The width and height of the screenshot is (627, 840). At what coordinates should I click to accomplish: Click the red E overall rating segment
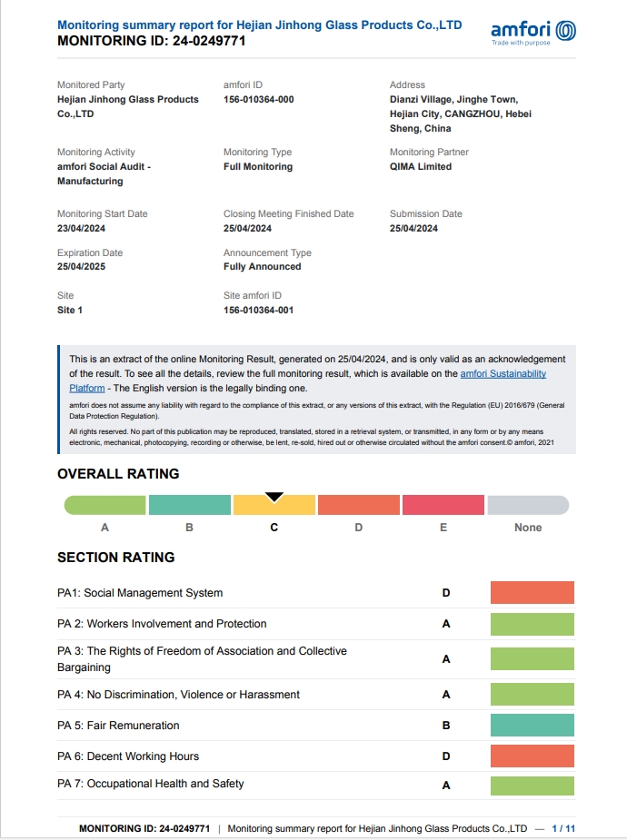[x=443, y=506]
